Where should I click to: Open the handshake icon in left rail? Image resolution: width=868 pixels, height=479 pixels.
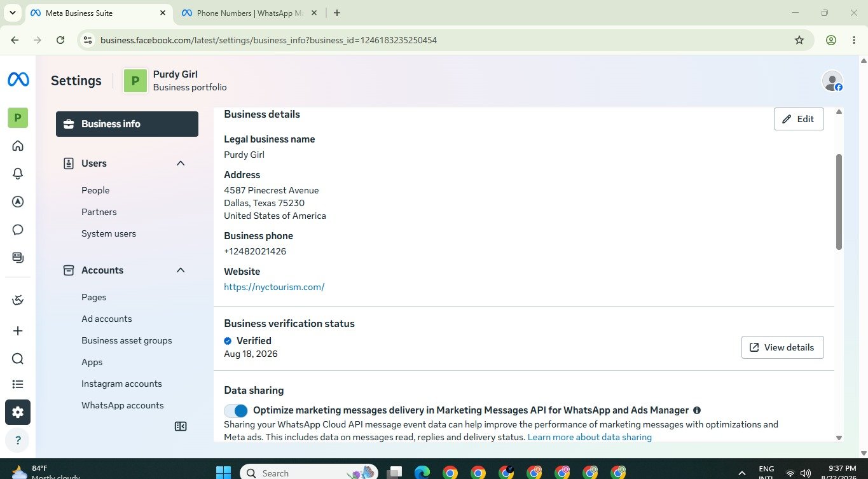point(18,300)
